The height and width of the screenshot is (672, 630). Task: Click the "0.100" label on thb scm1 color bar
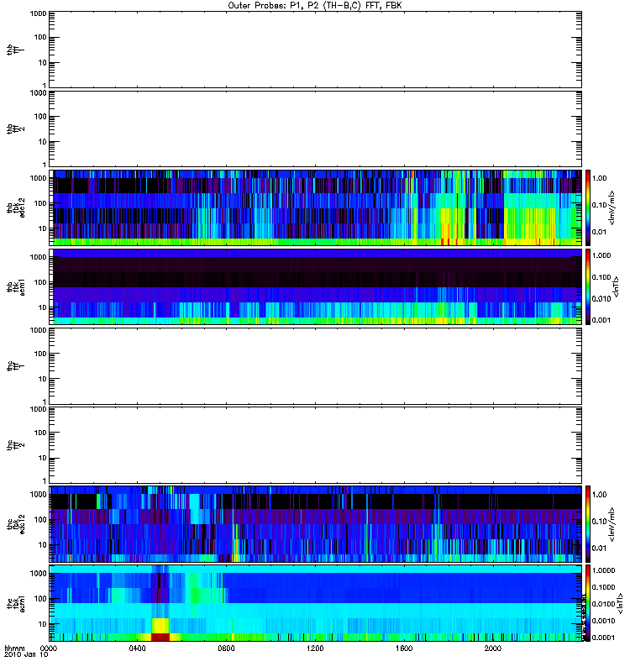click(601, 277)
